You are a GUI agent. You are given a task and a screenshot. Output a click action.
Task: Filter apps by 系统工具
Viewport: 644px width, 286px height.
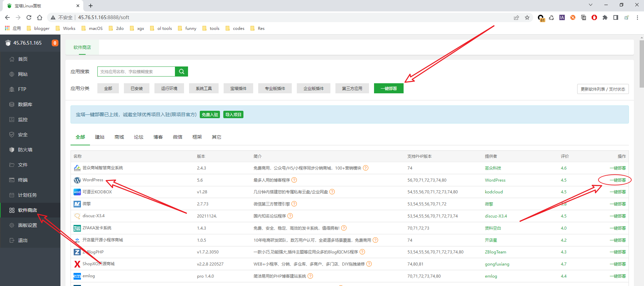(204, 88)
